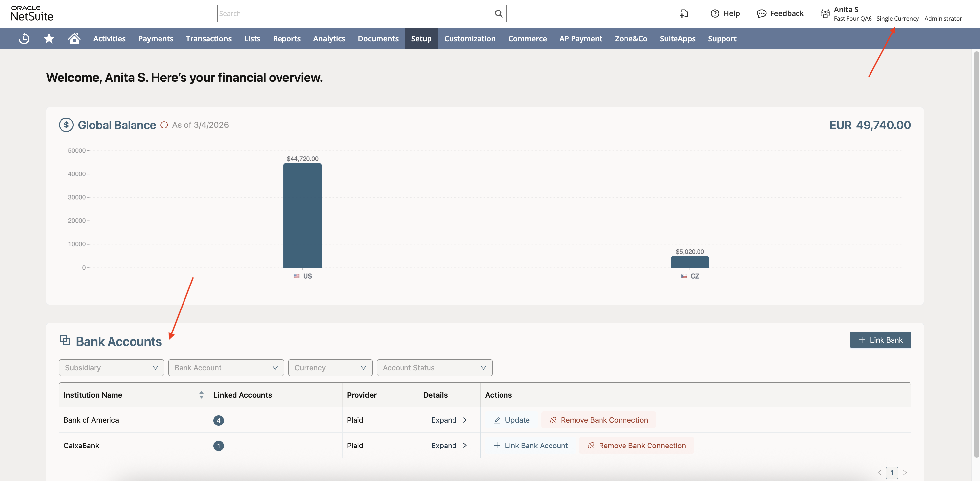Click the EUR 49,740.00 total balance
980x481 pixels.
pos(870,125)
